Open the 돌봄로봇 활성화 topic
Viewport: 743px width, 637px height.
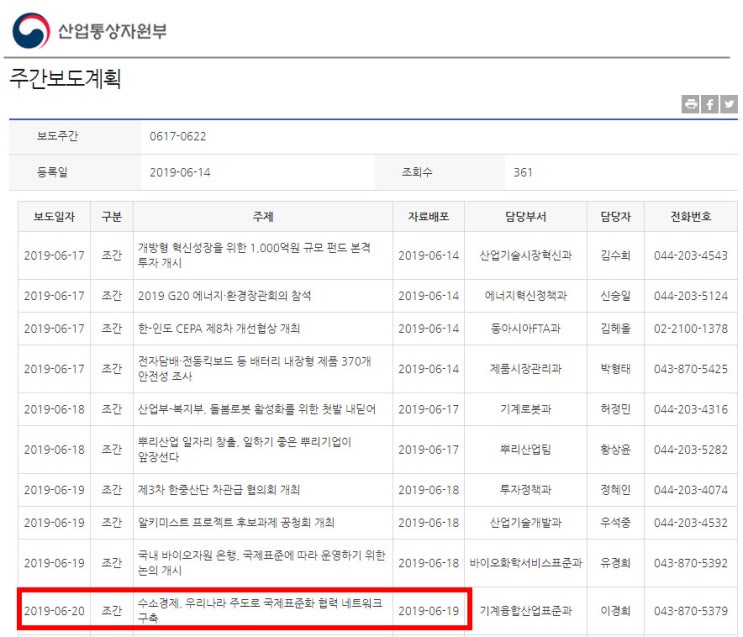coord(256,409)
